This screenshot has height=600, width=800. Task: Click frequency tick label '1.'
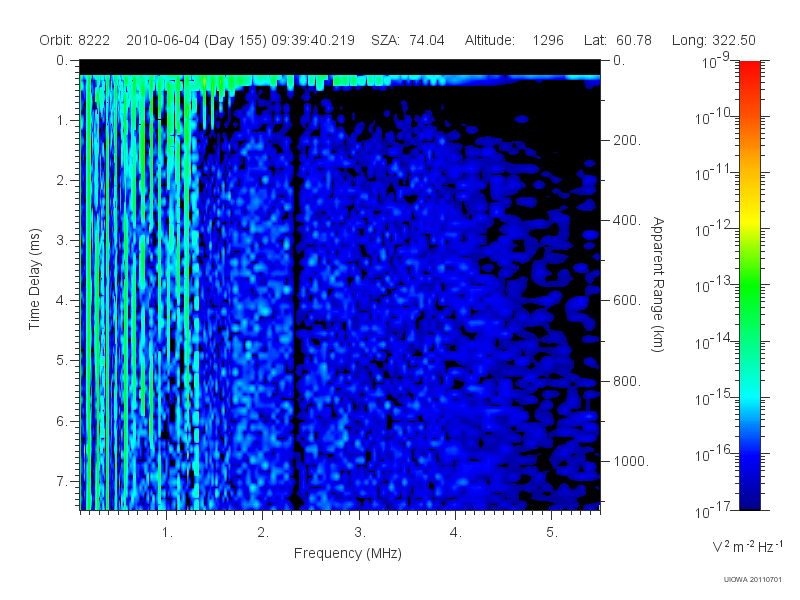tap(167, 533)
